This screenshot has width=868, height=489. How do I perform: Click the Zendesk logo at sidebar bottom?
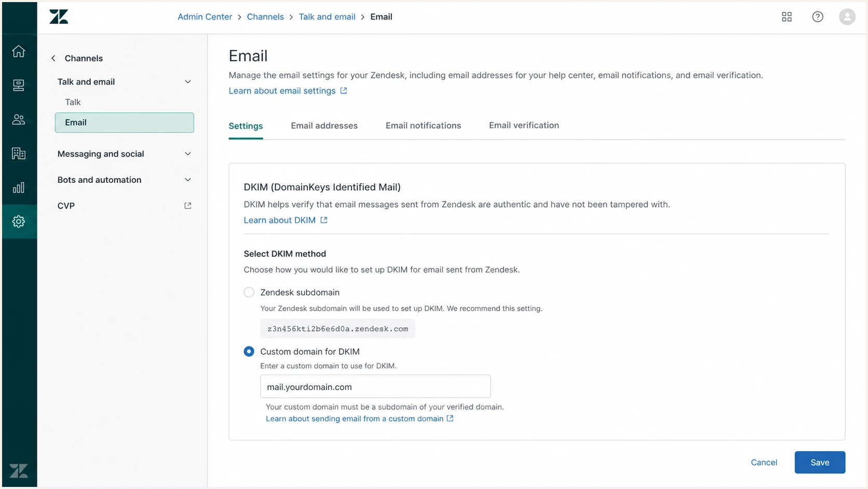(19, 471)
